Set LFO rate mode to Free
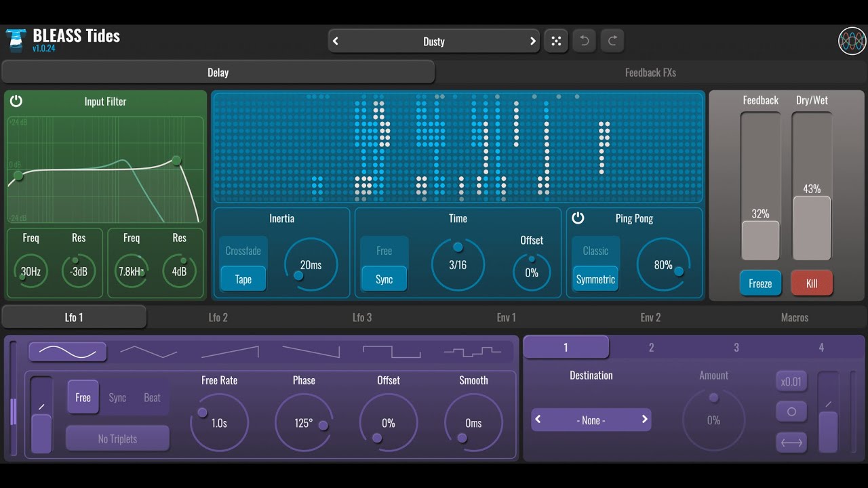Image resolution: width=868 pixels, height=488 pixels. (x=83, y=397)
